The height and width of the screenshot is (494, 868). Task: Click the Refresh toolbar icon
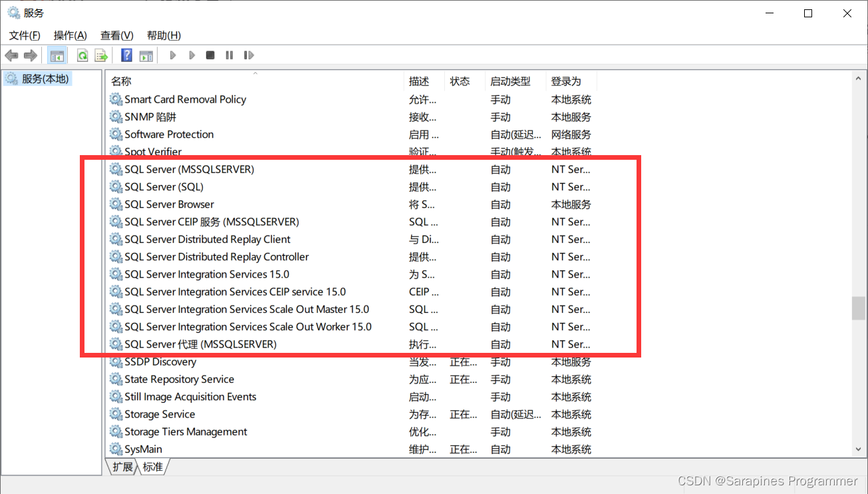(82, 55)
